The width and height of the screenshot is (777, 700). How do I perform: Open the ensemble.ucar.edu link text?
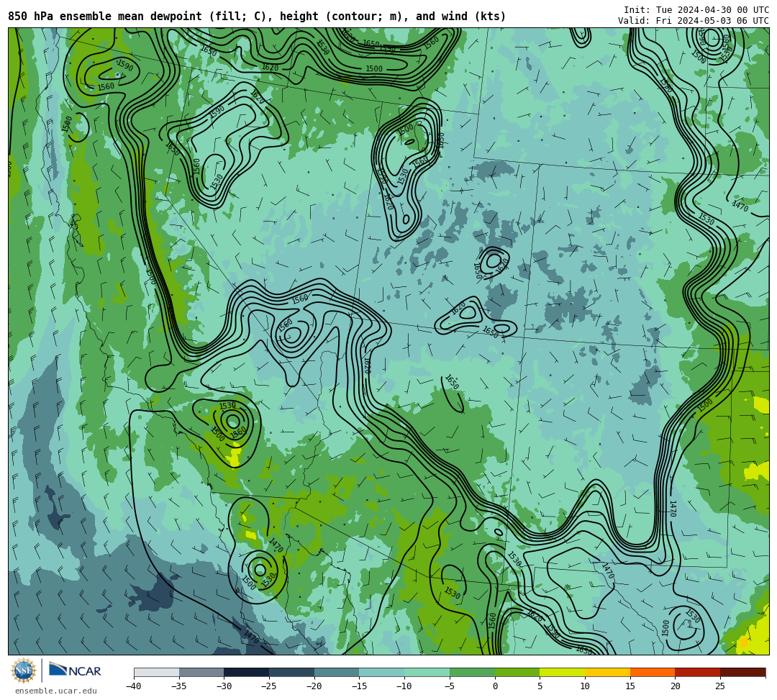[x=56, y=691]
